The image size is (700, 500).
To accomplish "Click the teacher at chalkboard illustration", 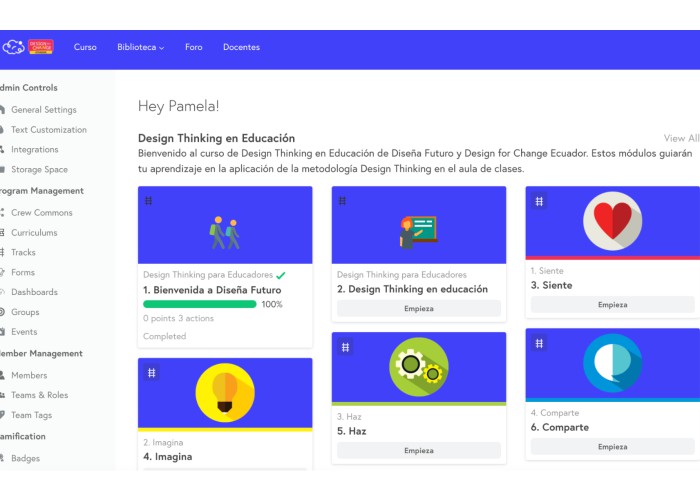I will pyautogui.click(x=418, y=232).
